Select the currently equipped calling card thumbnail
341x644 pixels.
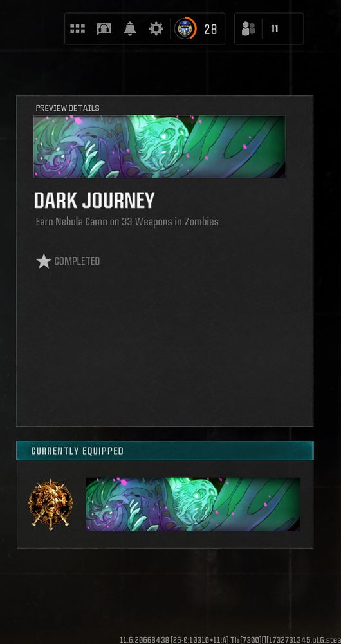point(193,504)
